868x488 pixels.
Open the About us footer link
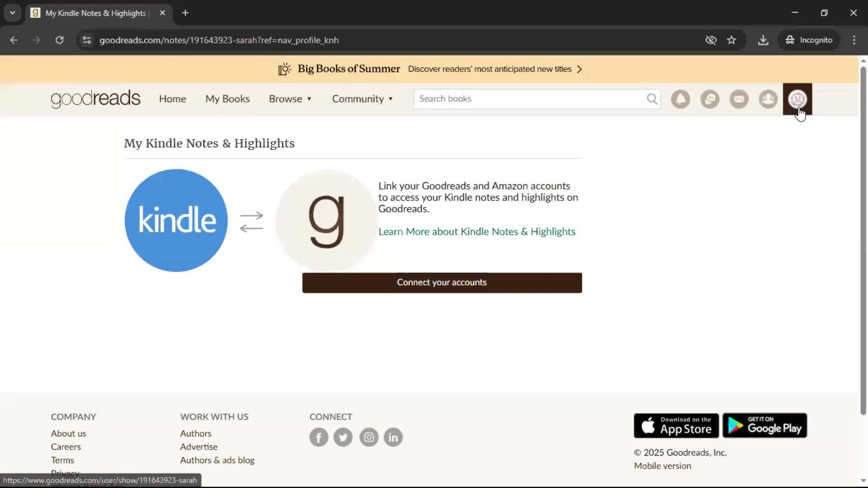coord(68,433)
